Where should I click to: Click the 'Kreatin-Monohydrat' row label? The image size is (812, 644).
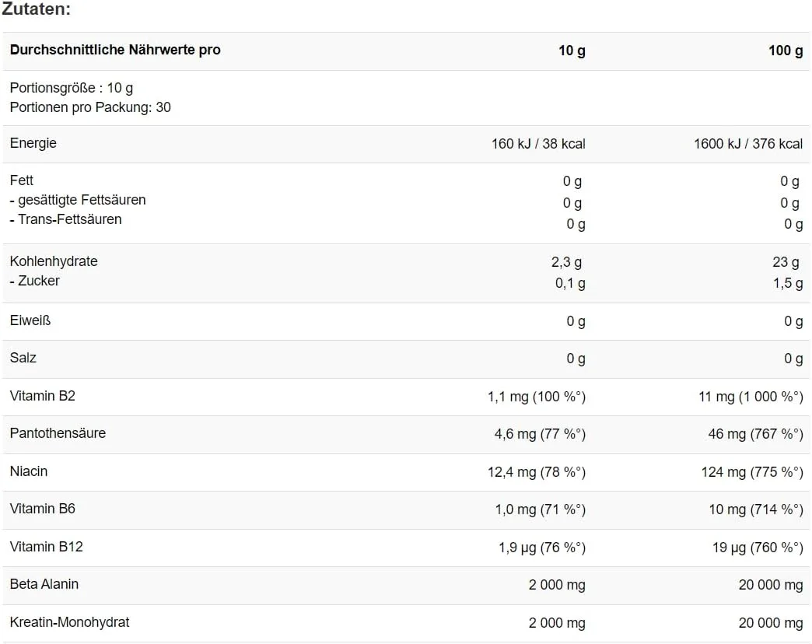(69, 622)
